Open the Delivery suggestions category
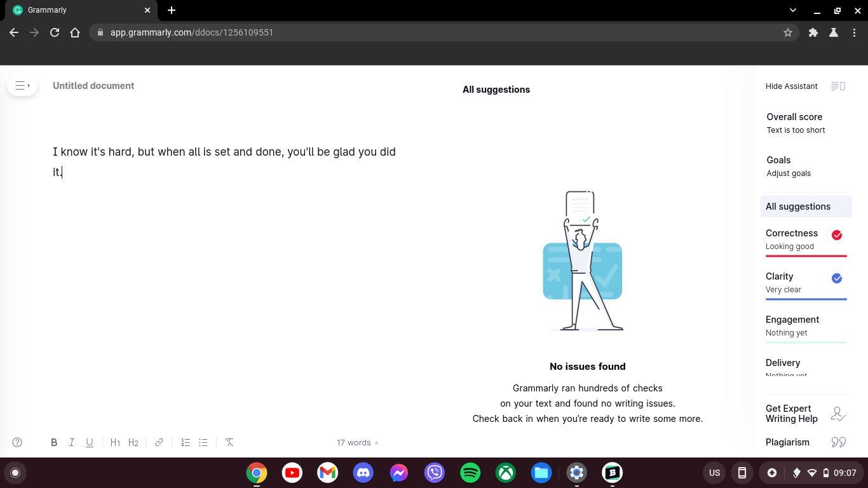 806,367
